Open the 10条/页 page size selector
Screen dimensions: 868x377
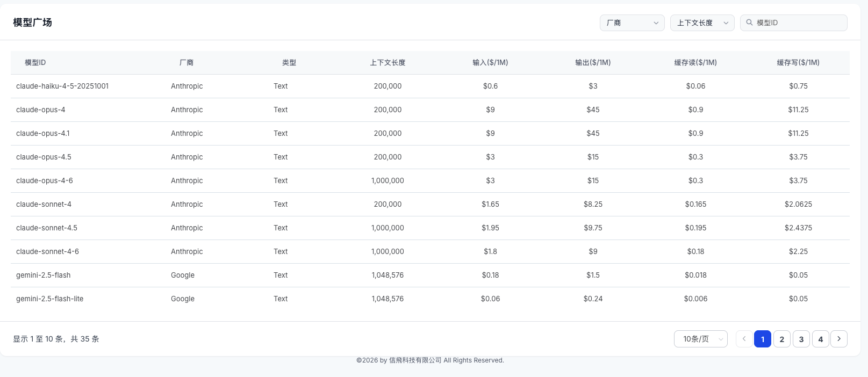pos(701,339)
